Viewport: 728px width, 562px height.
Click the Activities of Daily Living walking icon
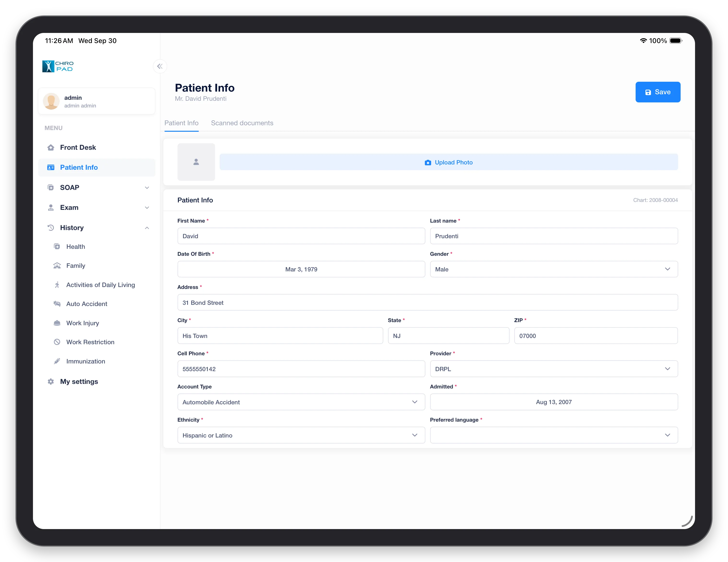tap(57, 285)
